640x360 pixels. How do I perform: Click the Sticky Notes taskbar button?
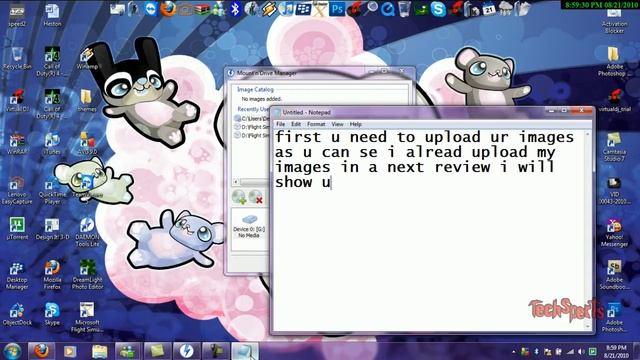tap(157, 351)
